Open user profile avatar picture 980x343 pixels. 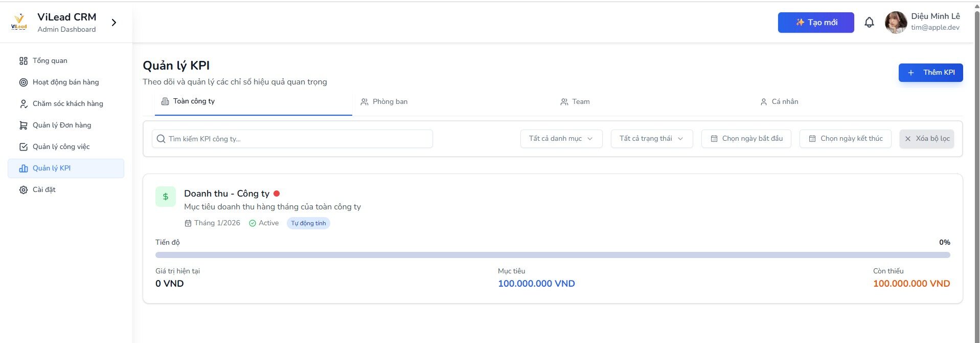click(x=896, y=23)
